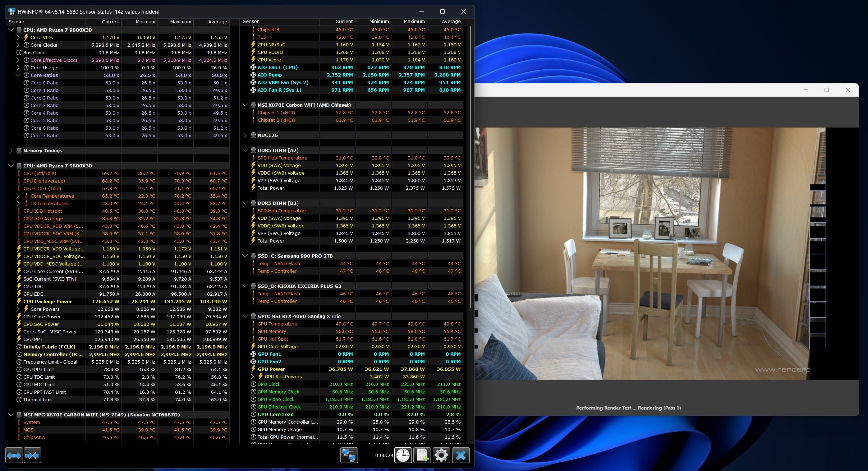Expand the Memory Timings section
Image resolution: width=868 pixels, height=471 pixels.
pyautogui.click(x=11, y=151)
